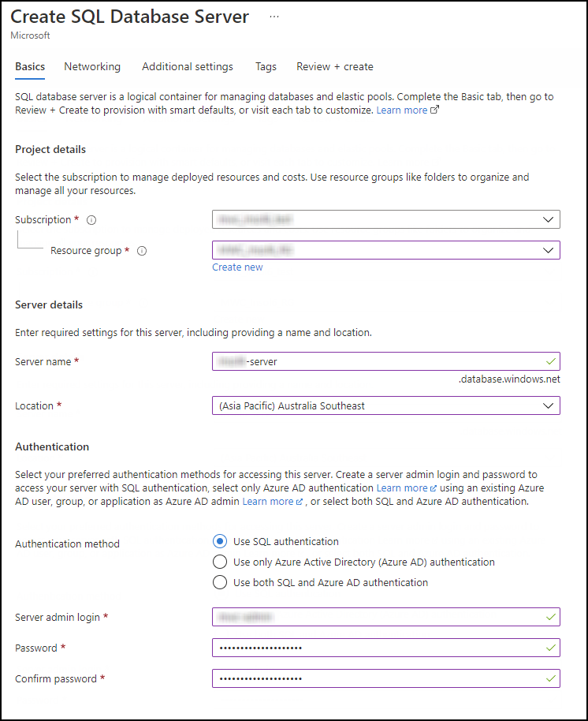588x721 pixels.
Task: Click the green checkmark in Confirm password field
Action: tap(551, 678)
